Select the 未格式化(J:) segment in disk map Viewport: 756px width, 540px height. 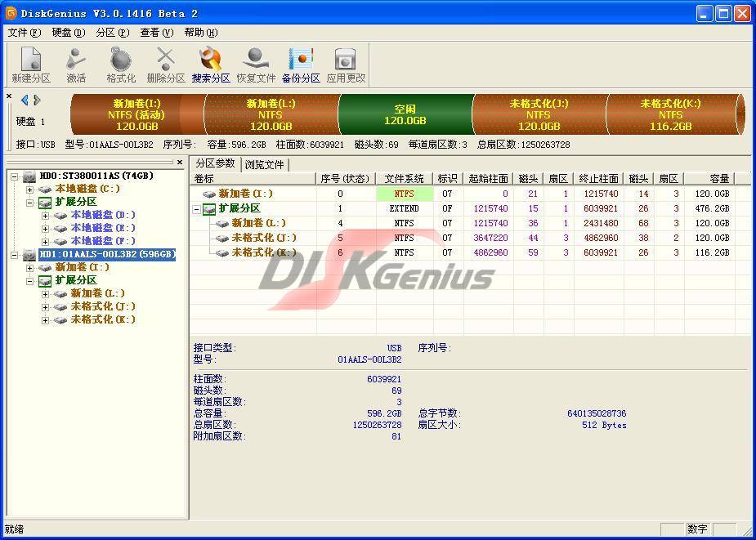[539, 114]
